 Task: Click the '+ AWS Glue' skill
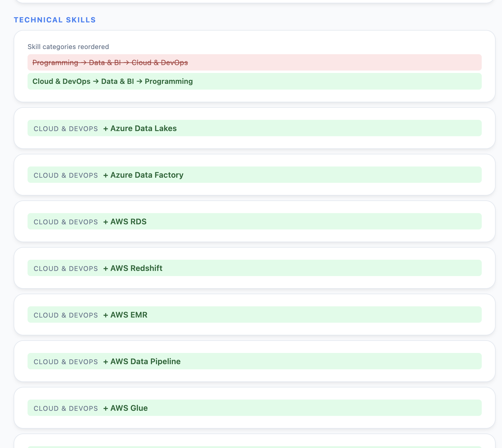pos(125,408)
